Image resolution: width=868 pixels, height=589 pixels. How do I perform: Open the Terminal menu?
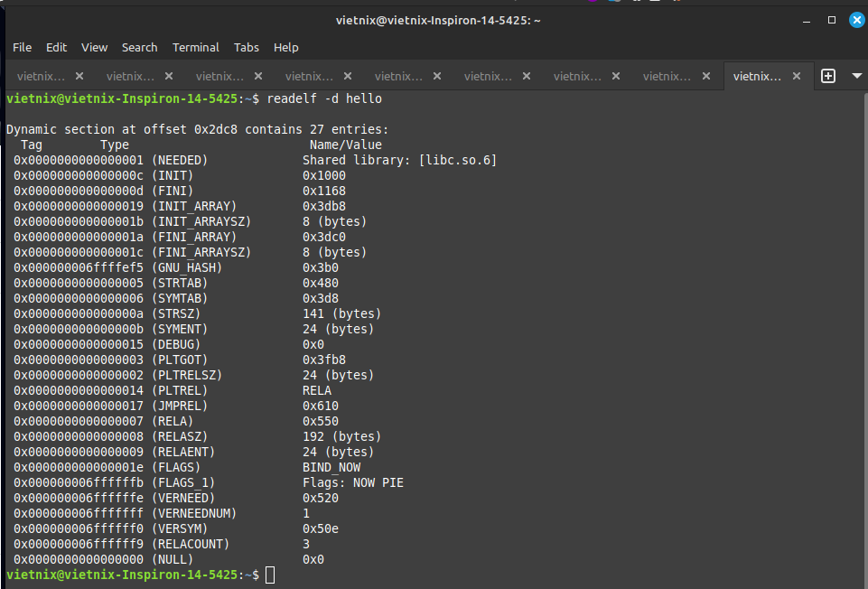pos(195,48)
